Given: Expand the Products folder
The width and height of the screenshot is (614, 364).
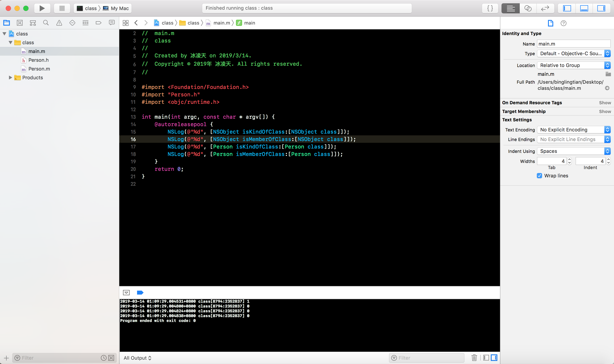Looking at the screenshot, I should (10, 78).
